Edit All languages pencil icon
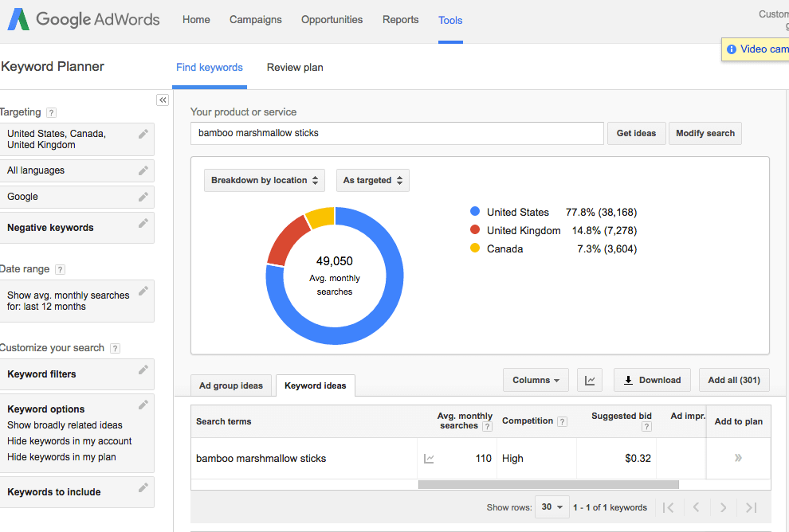The width and height of the screenshot is (789, 532). point(143,170)
